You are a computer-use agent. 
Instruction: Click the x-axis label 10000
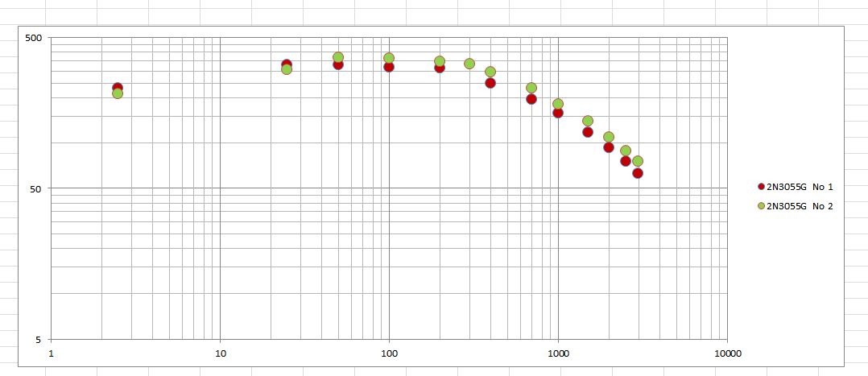727,353
